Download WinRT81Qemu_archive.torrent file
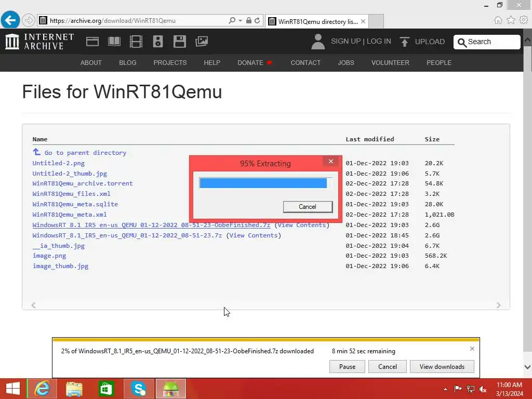The image size is (532, 399). click(x=83, y=183)
